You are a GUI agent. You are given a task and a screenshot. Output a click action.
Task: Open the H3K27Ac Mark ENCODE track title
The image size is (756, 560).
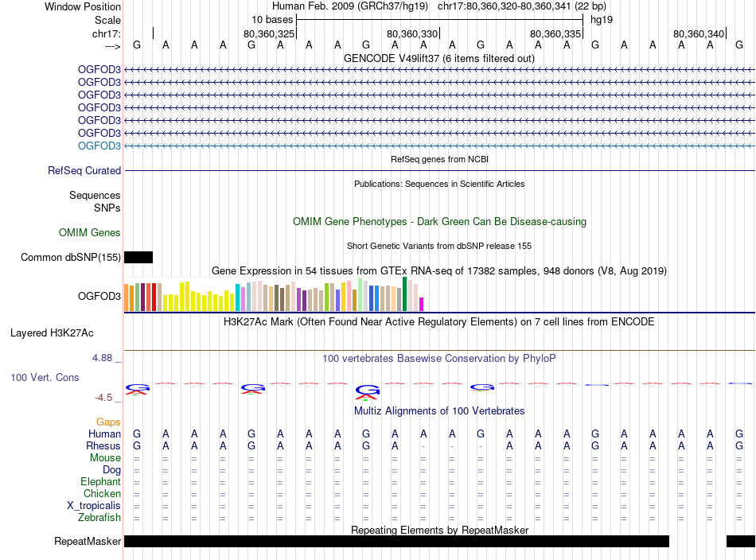(x=438, y=322)
